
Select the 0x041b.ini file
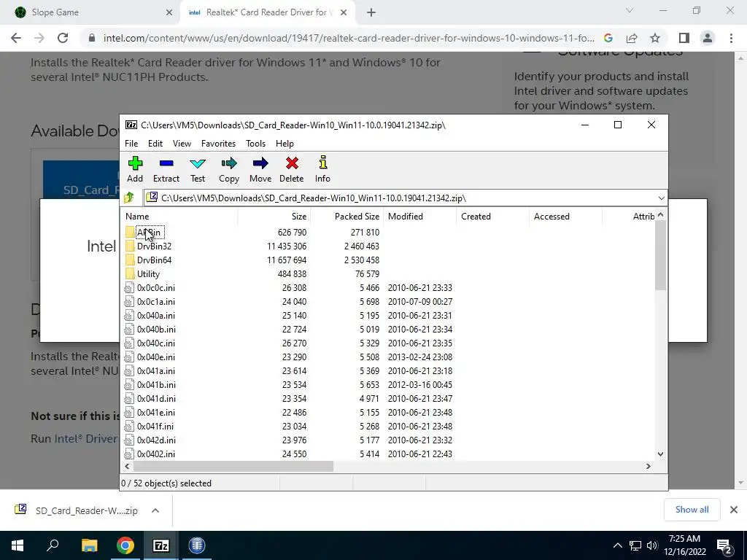156,385
